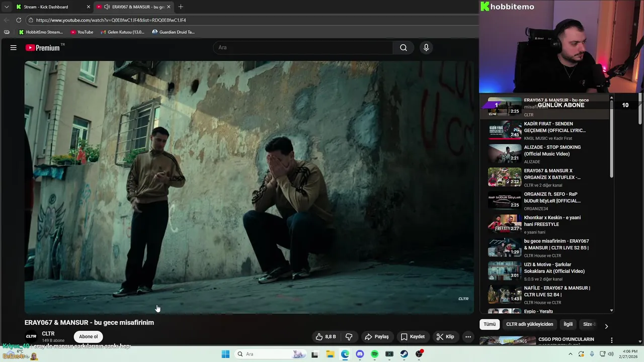Start voice search with the microphone
The height and width of the screenshot is (362, 644).
[426, 48]
